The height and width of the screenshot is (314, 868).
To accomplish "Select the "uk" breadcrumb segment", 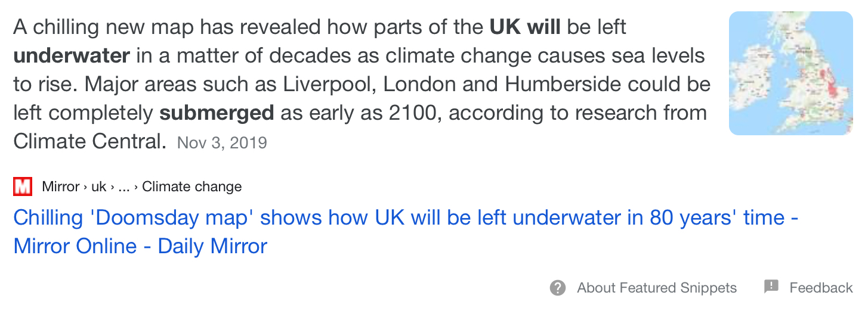I will 98,187.
